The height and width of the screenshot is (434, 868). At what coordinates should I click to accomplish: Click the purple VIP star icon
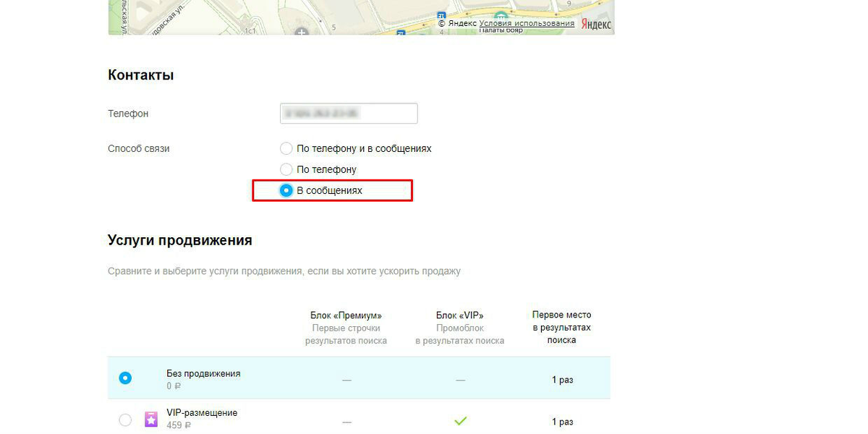(x=151, y=420)
